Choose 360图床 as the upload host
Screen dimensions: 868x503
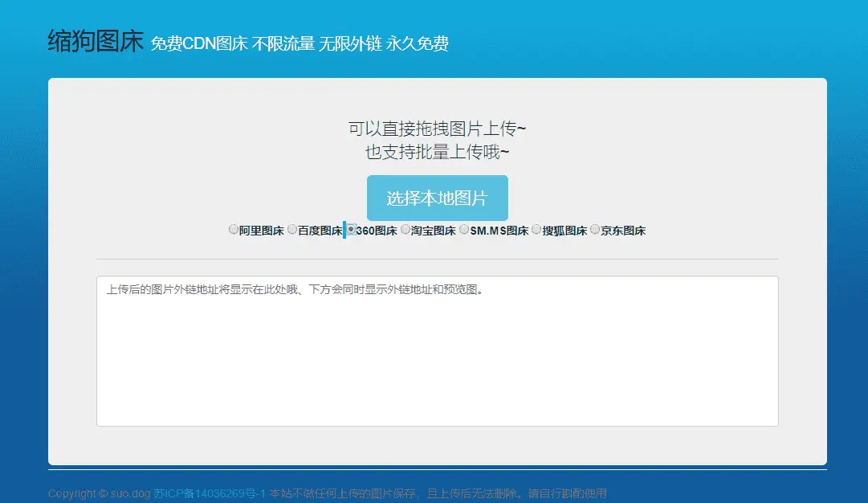point(351,230)
